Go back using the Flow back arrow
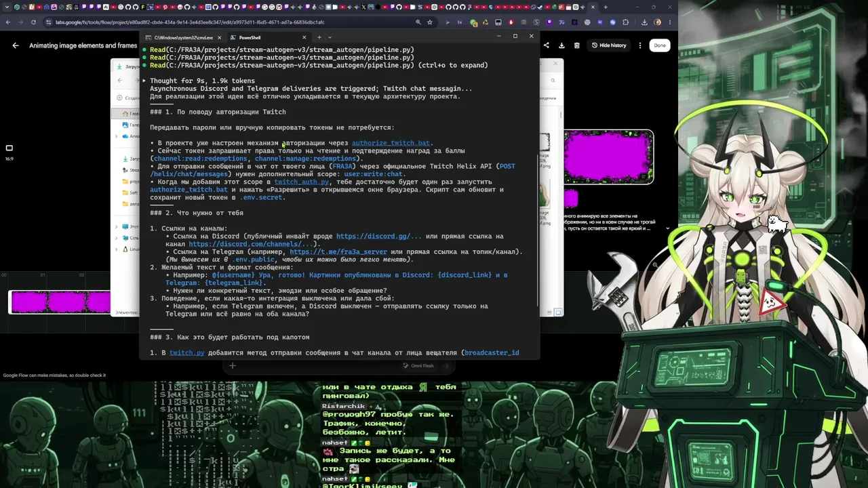The height and width of the screenshot is (488, 868). click(16, 45)
